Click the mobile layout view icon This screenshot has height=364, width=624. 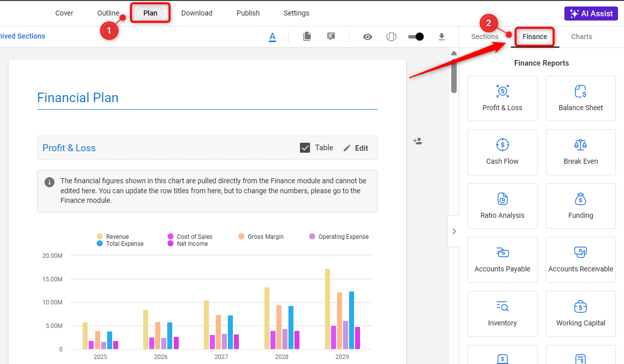pos(391,37)
